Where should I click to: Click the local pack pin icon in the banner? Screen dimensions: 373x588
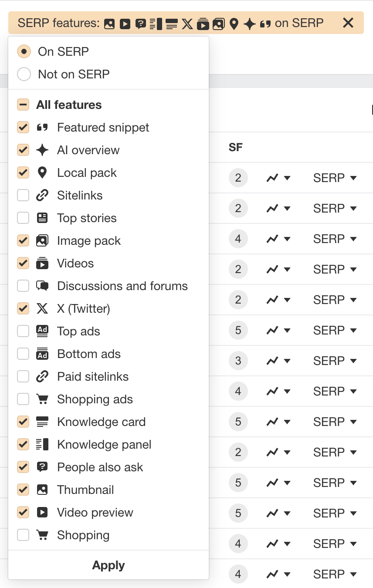point(234,23)
